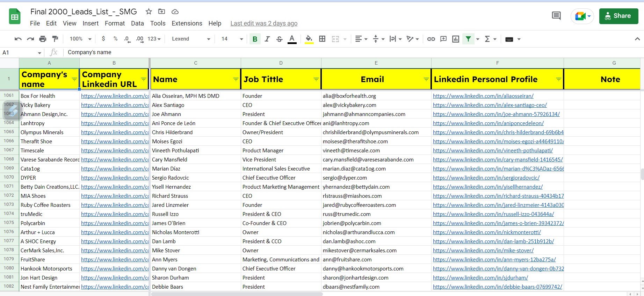Viewport: 644px width, 296px height.
Task: Click the Print icon
Action: (43, 39)
